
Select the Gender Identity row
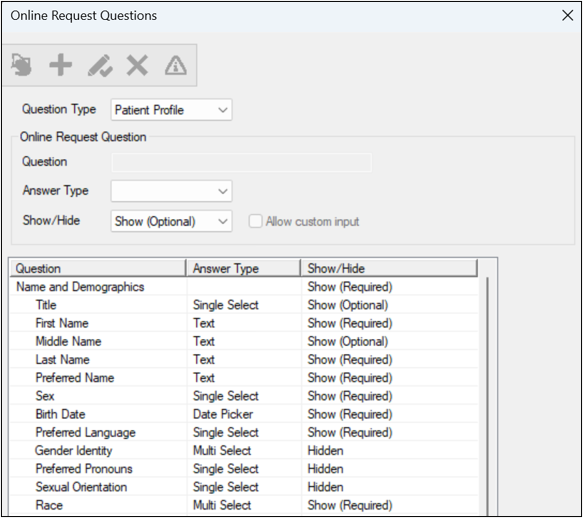click(x=244, y=451)
